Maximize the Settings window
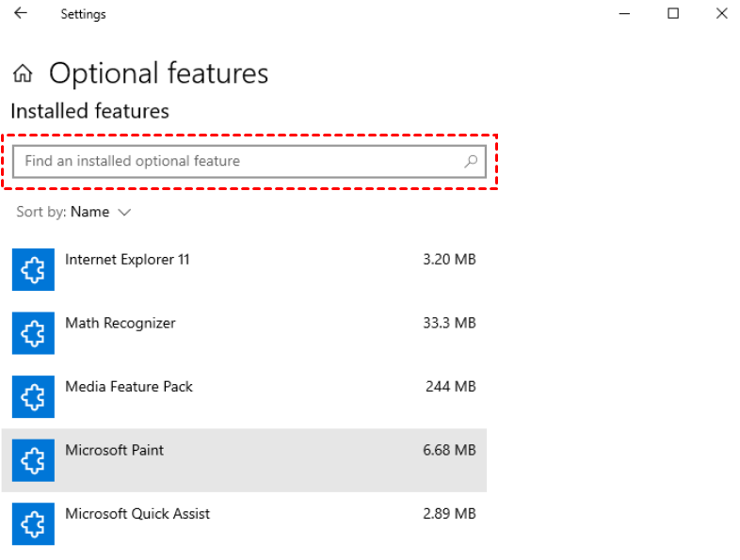This screenshot has height=560, width=740. point(673,14)
